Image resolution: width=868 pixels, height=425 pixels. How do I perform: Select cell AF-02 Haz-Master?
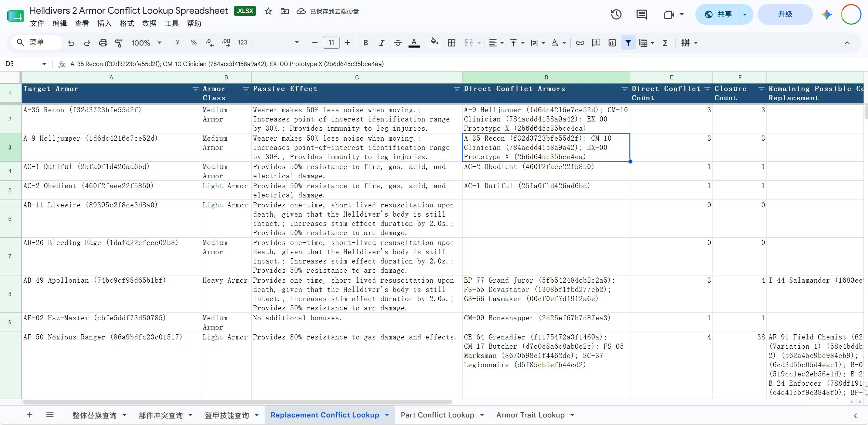[x=111, y=322]
